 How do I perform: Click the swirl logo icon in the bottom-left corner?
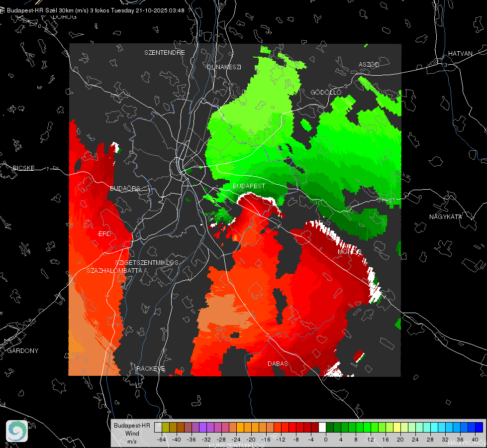coord(17,431)
